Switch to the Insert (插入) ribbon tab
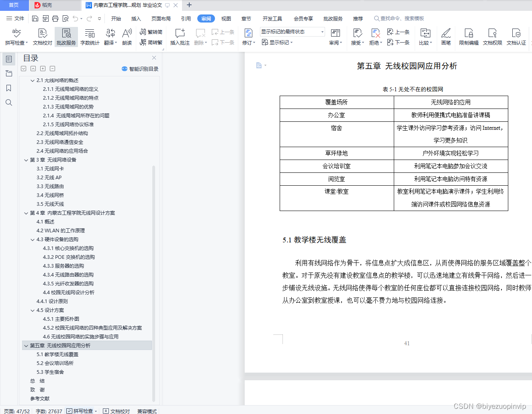 click(136, 18)
